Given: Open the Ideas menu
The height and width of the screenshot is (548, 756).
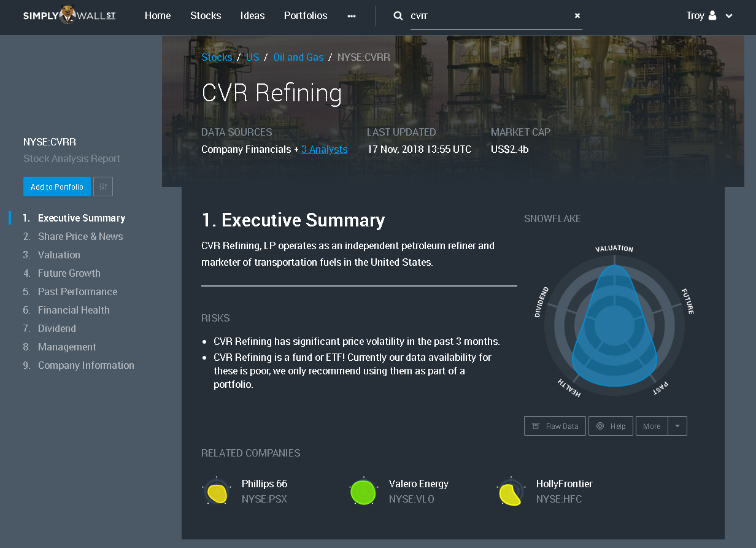Looking at the screenshot, I should pos(253,16).
